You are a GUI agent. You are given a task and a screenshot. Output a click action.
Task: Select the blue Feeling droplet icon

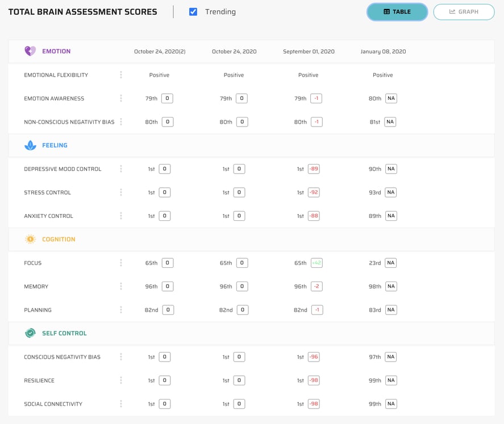click(30, 145)
